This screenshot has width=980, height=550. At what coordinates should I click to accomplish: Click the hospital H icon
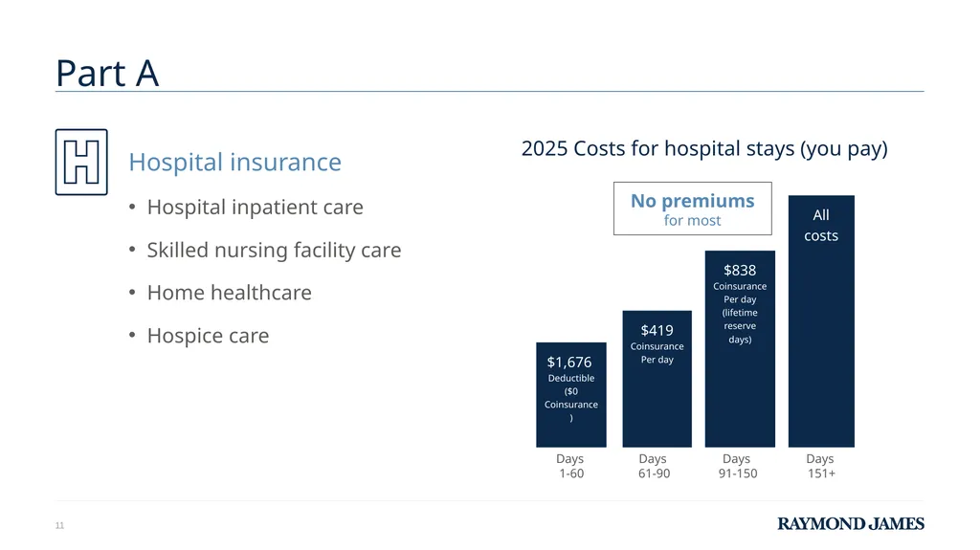coord(81,162)
